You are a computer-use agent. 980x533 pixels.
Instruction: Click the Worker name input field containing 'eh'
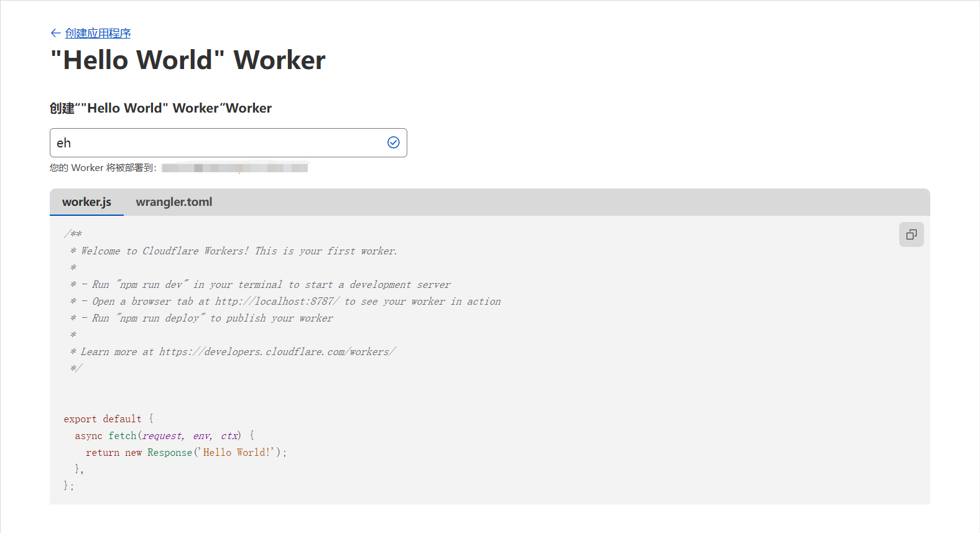[x=228, y=142]
